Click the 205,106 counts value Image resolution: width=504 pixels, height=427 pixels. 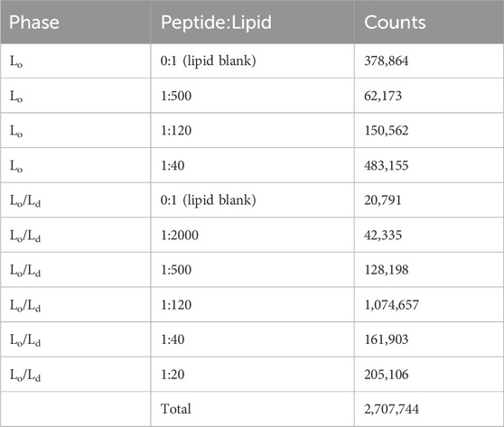pyautogui.click(x=386, y=375)
